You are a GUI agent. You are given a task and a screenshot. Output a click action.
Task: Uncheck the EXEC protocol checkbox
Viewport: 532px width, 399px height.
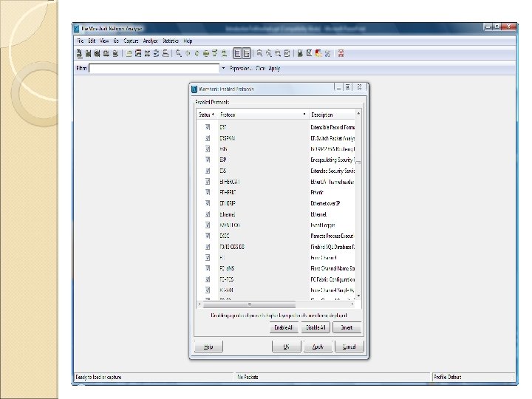pyautogui.click(x=208, y=236)
